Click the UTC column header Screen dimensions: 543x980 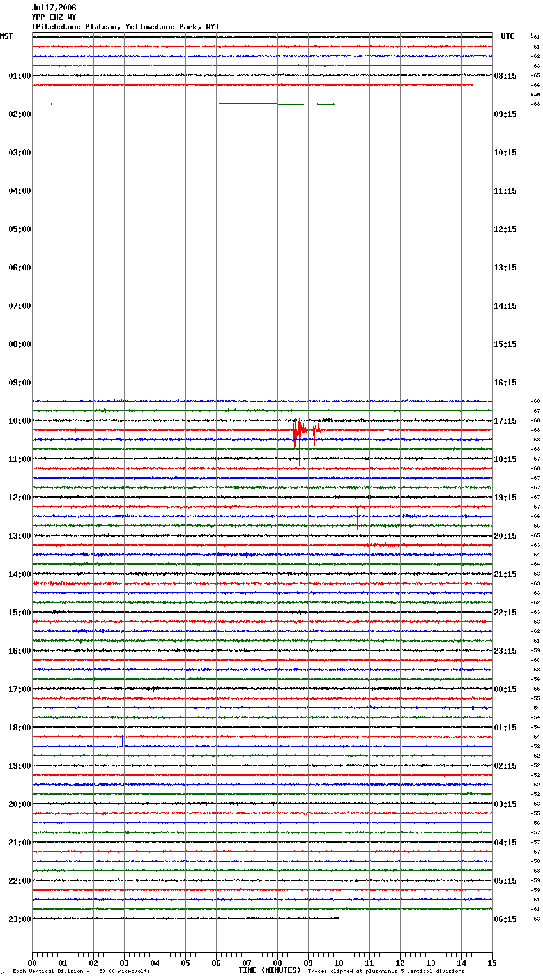click(x=508, y=36)
